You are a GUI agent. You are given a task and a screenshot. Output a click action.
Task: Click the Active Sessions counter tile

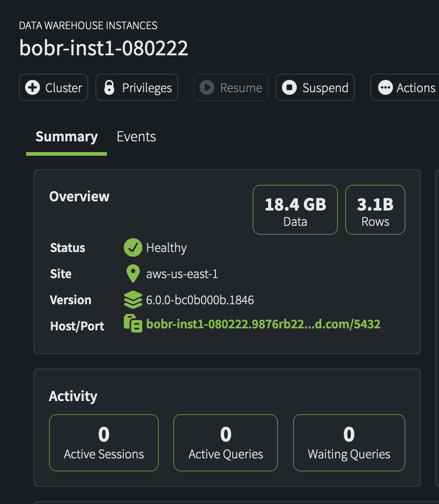(104, 443)
